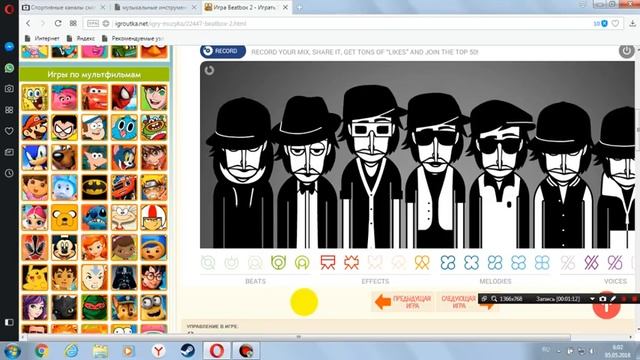Go to previous game (Предыдущая игра)
This screenshot has width=640, height=360.
pyautogui.click(x=403, y=302)
